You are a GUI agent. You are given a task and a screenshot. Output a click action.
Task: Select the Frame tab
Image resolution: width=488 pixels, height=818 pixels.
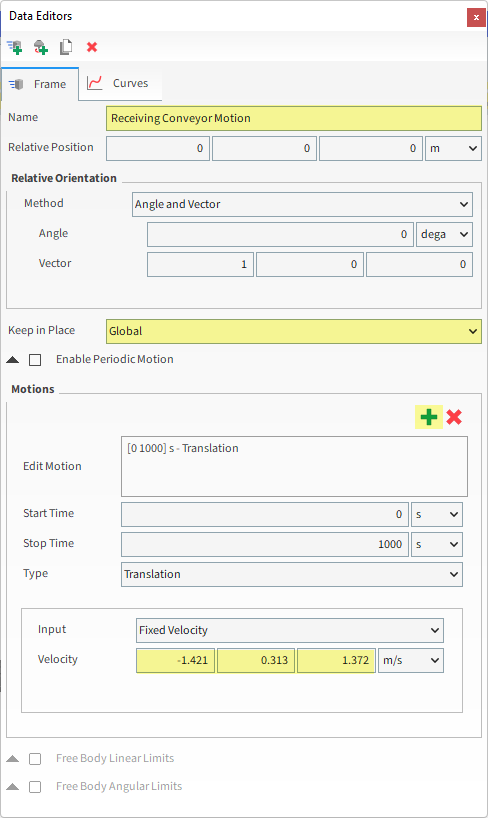tap(40, 84)
